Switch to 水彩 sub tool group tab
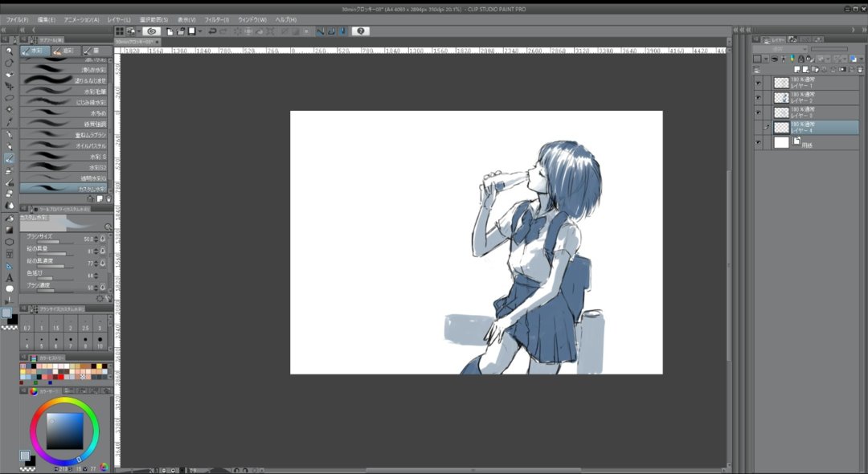Screen dimensions: 868x474 click(35, 51)
